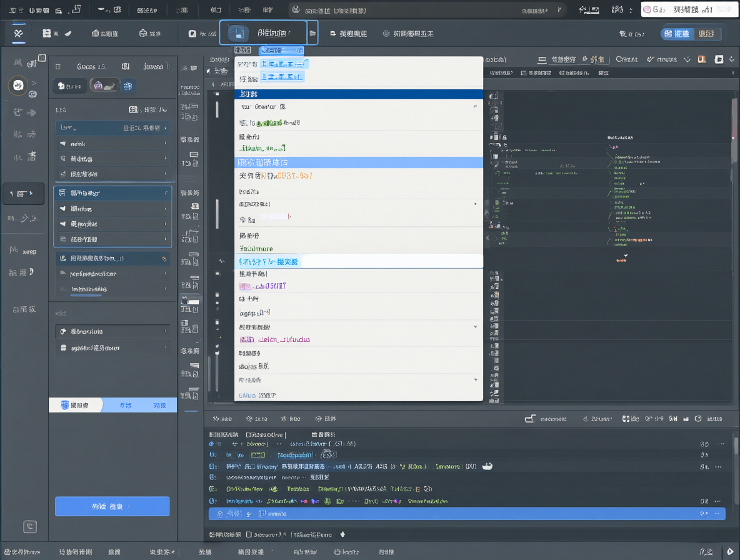Tick the small square box in the left panel header

(58, 67)
